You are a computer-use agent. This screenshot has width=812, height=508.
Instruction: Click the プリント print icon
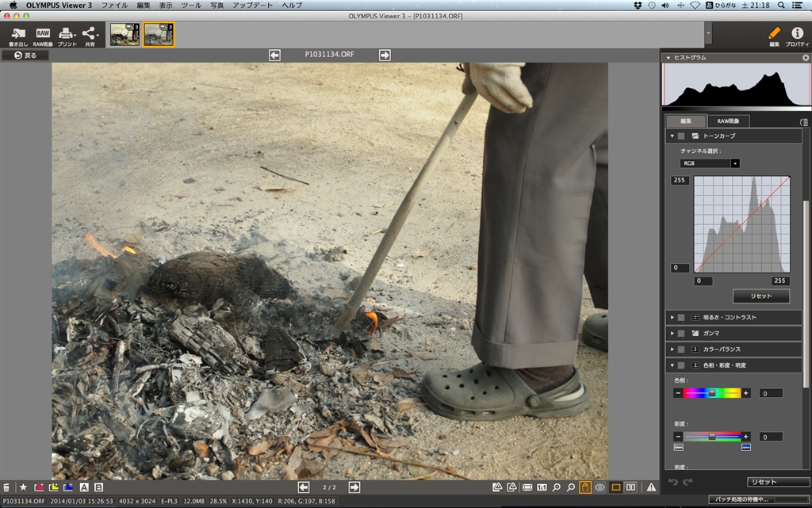(x=67, y=35)
